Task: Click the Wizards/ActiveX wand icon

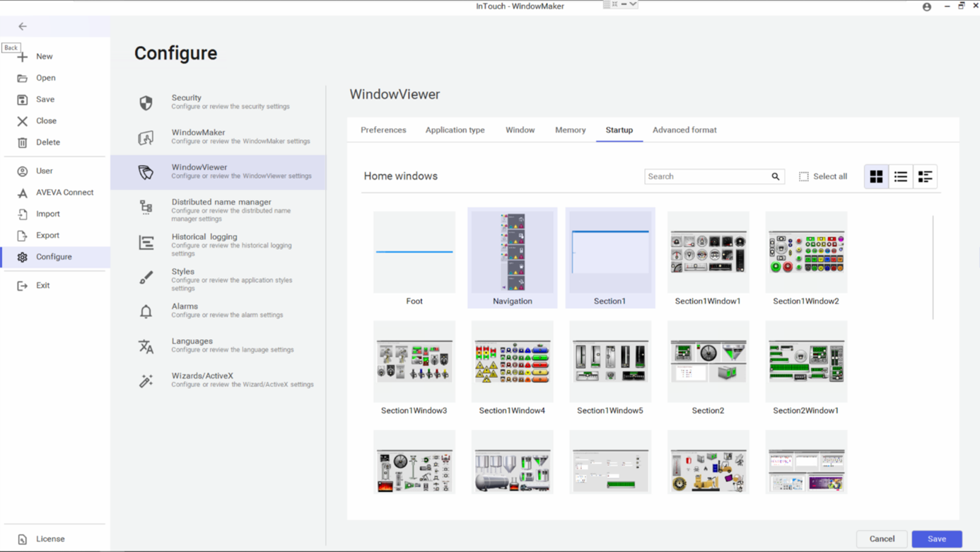Action: 146,381
